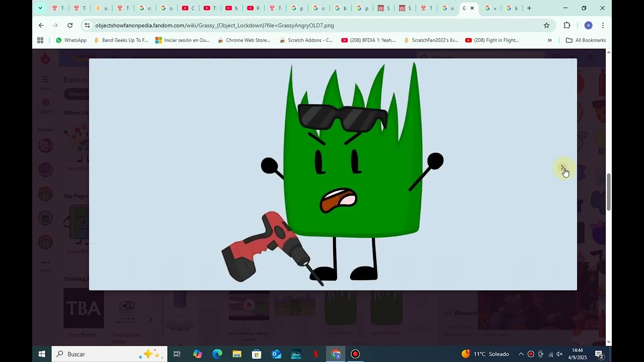Open Disney+ from the taskbar
The image size is (644, 362).
(296, 354)
